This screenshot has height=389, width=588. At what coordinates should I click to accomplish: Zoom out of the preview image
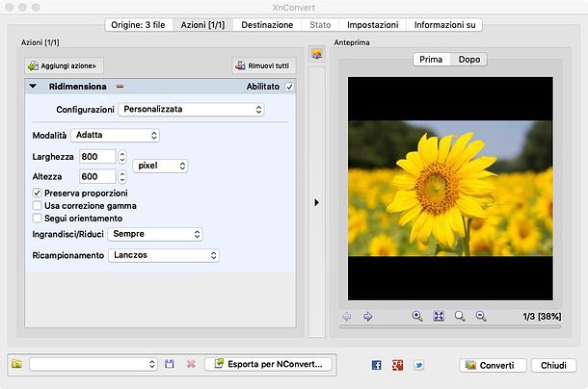(x=481, y=316)
